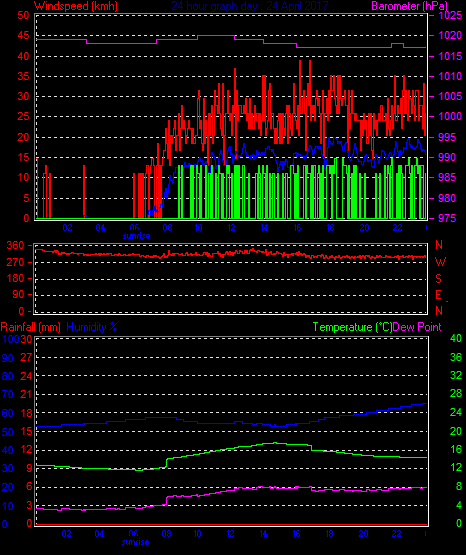466x555 pixels.
Task: Click the 995 barometer axis value
Action: pos(447,137)
